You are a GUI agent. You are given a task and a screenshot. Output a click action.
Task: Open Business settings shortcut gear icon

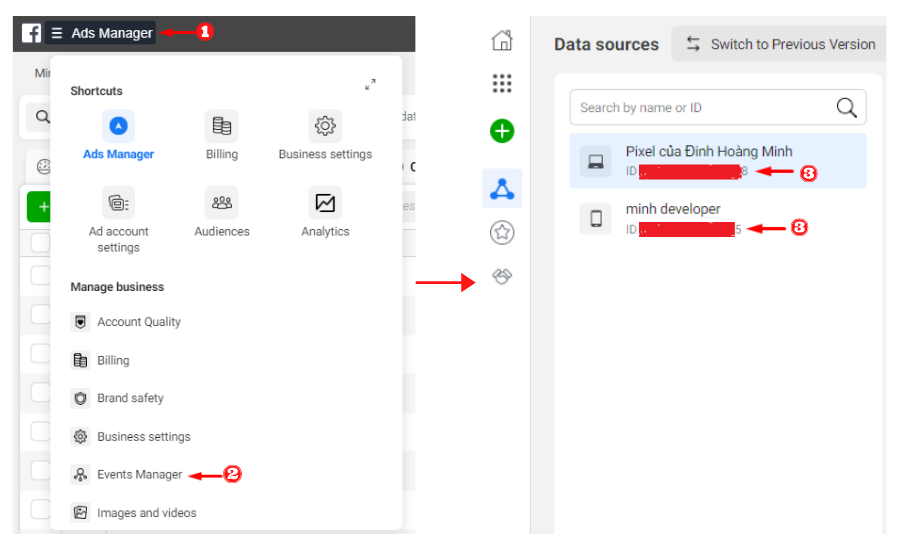(325, 126)
